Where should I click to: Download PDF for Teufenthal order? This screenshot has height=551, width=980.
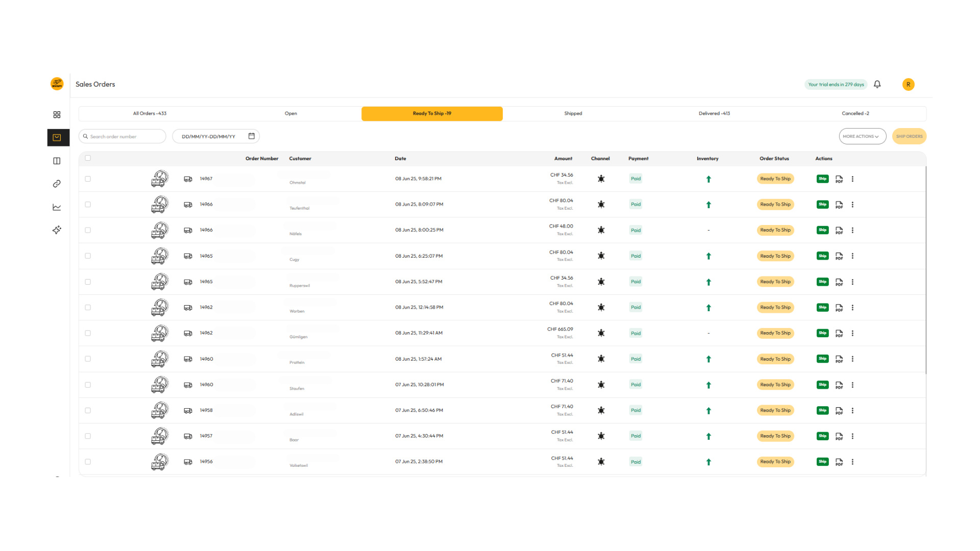839,205
